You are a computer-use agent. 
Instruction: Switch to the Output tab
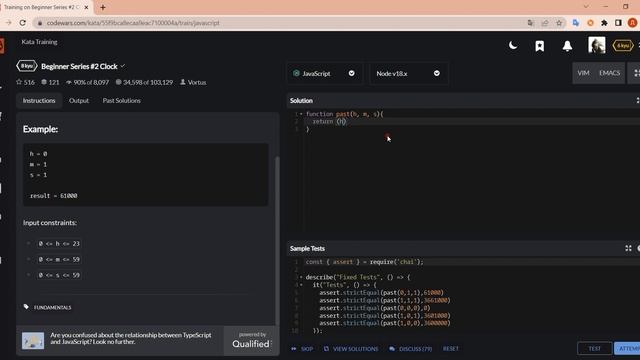pos(79,100)
